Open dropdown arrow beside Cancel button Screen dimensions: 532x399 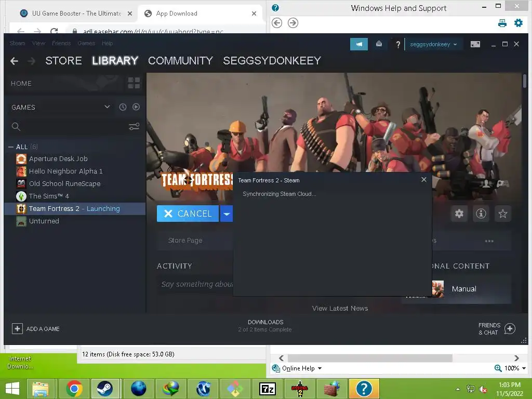[227, 214]
